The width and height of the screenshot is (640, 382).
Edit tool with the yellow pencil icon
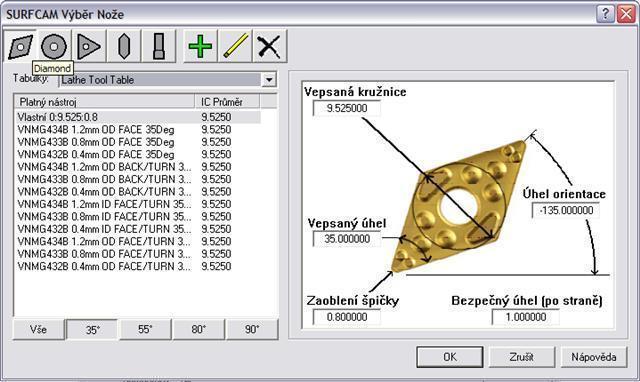point(235,46)
